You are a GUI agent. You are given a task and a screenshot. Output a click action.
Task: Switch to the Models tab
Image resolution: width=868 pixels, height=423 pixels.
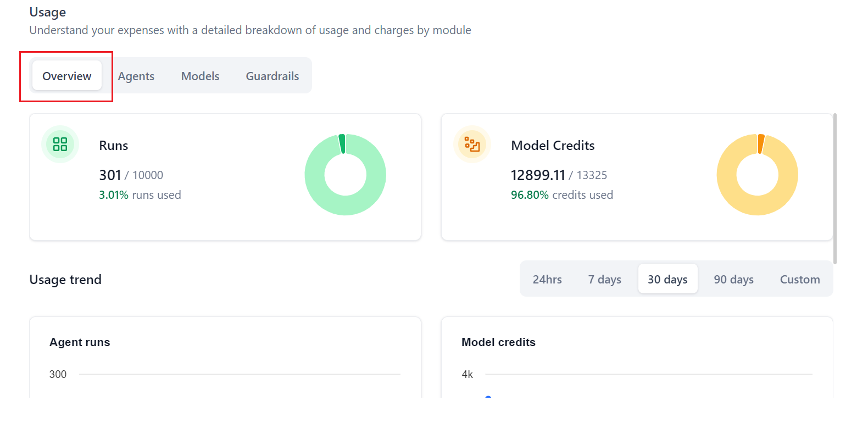pyautogui.click(x=200, y=76)
